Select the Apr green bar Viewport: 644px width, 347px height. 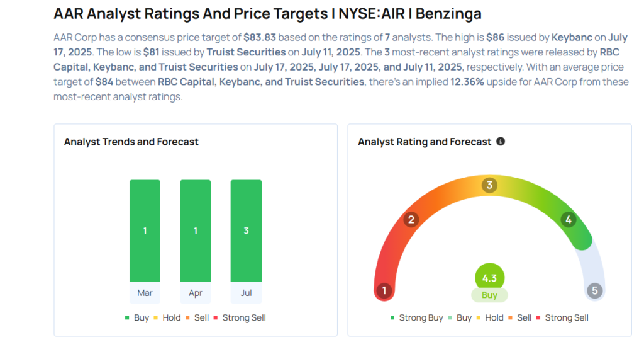[x=196, y=230]
